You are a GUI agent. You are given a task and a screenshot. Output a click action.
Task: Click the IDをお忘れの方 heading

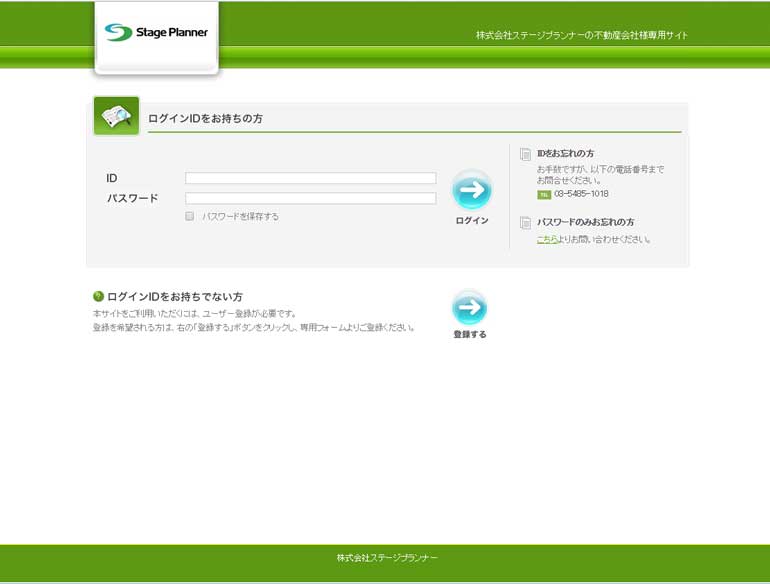(565, 153)
